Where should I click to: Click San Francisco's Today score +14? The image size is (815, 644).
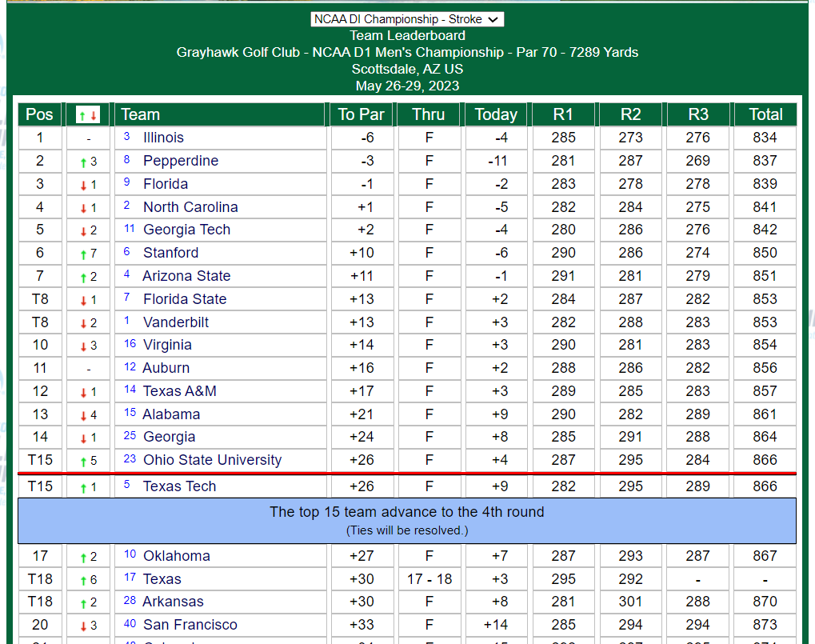pos(496,625)
